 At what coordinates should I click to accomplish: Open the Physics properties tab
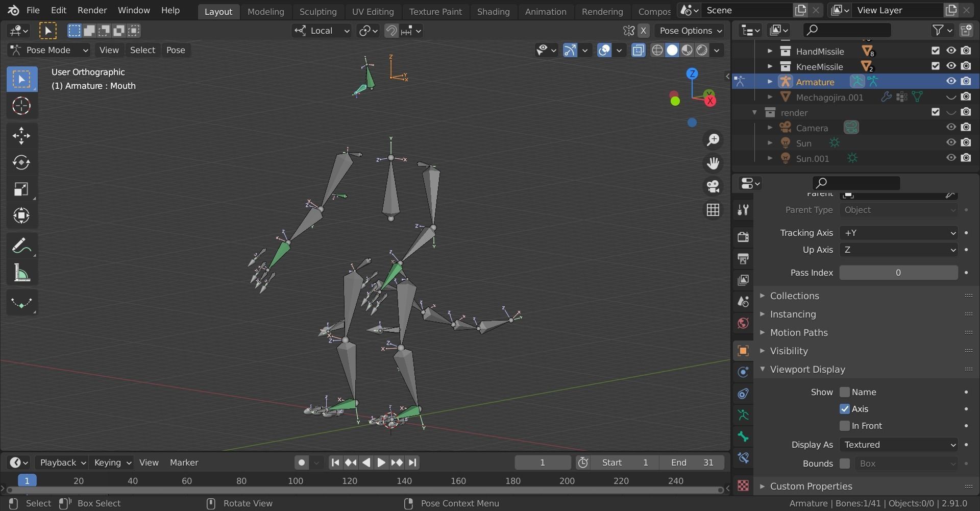743,372
